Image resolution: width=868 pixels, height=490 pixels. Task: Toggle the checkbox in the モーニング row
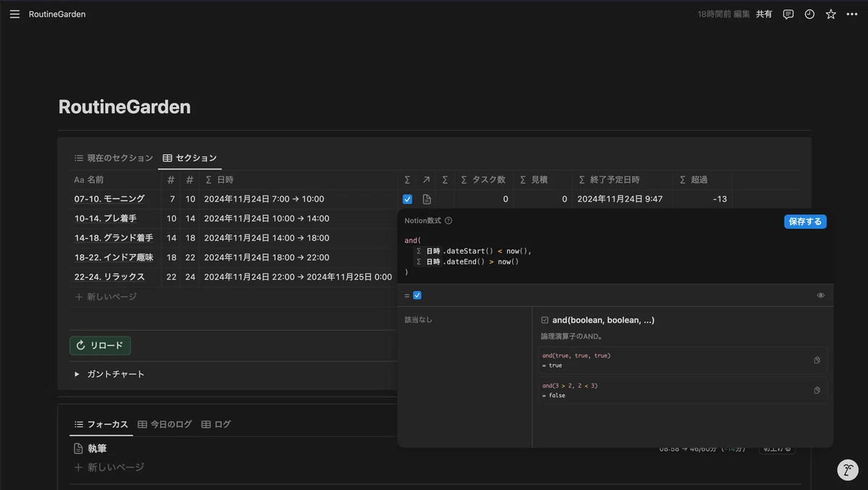pos(407,199)
